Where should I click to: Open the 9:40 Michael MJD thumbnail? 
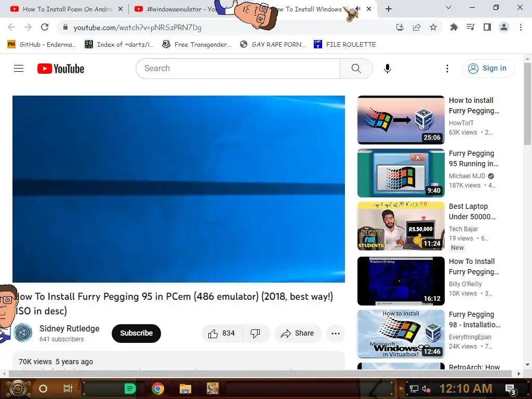401,173
